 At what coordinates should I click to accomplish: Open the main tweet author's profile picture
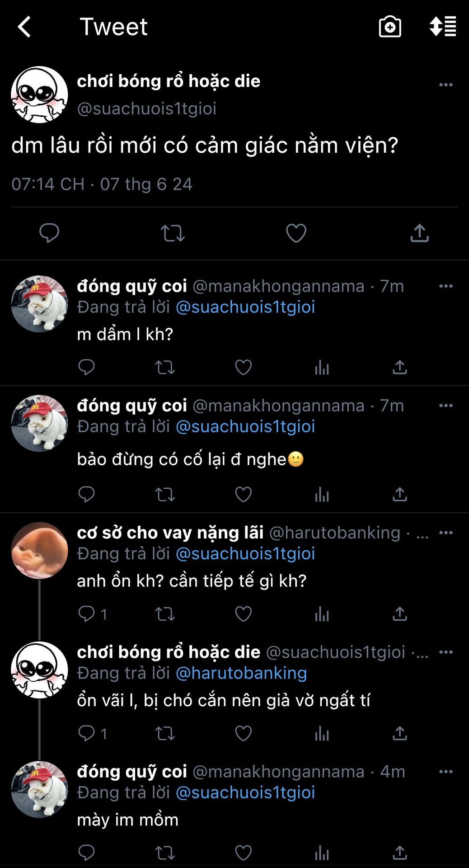(x=39, y=94)
